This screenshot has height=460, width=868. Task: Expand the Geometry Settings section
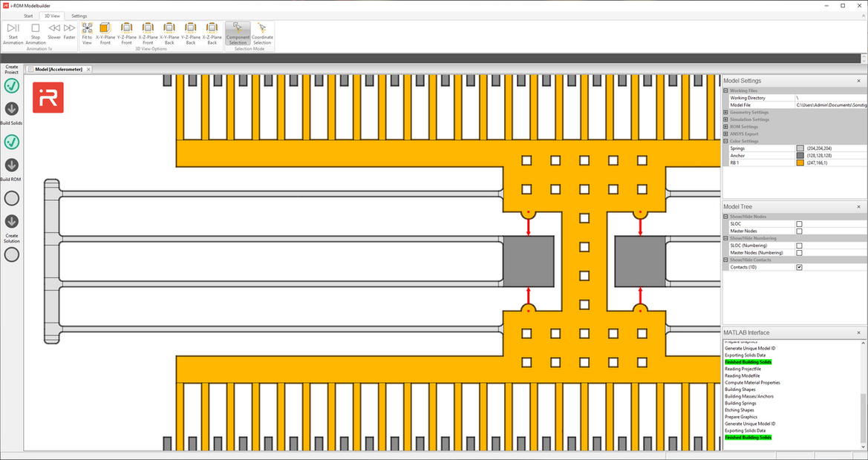tap(725, 112)
